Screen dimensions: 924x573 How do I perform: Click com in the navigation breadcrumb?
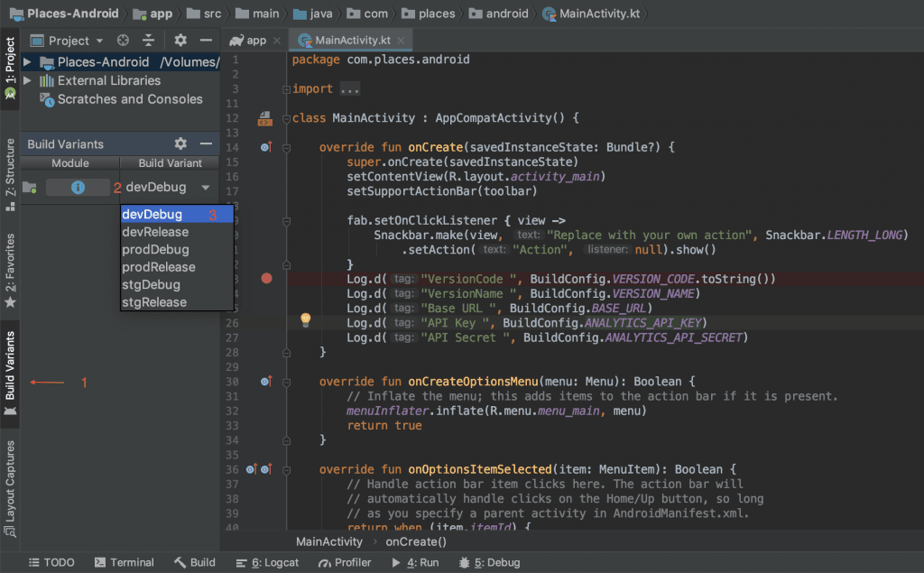click(368, 14)
